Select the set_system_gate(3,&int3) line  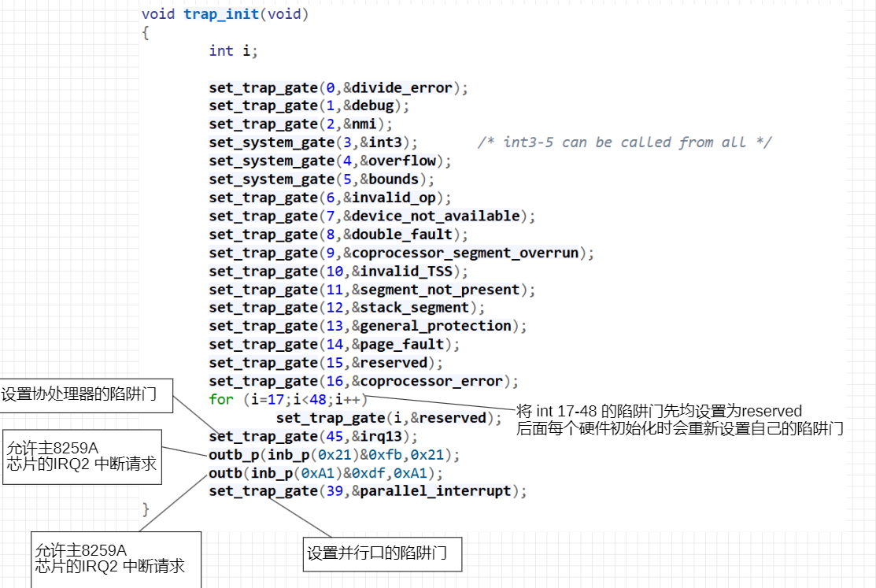(313, 142)
